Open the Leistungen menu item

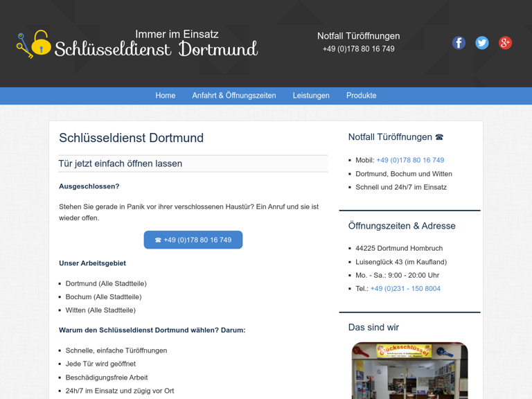click(x=311, y=96)
